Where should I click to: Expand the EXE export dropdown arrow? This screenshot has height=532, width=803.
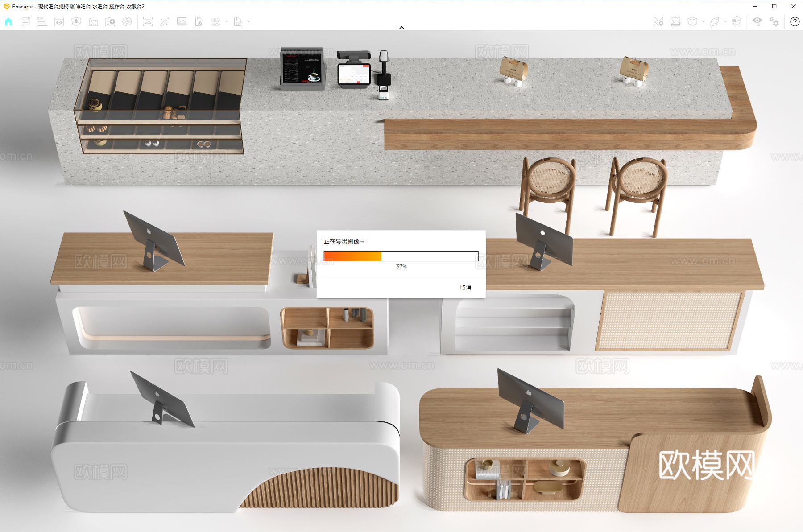(x=249, y=21)
